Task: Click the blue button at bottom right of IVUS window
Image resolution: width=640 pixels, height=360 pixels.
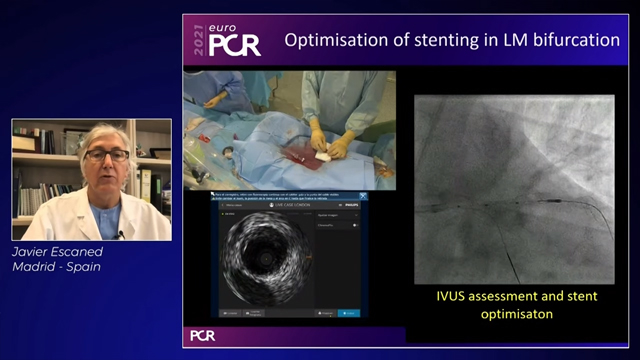Action: pyautogui.click(x=349, y=313)
